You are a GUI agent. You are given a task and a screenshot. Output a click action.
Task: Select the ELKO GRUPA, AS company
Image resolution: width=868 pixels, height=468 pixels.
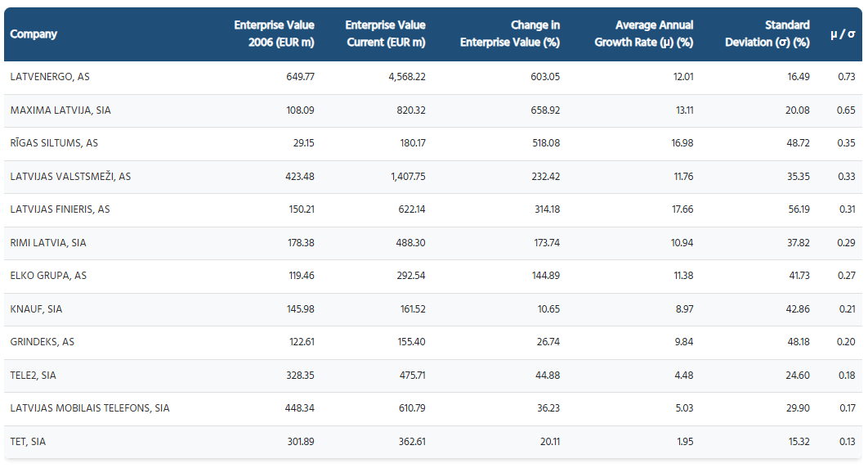tap(48, 276)
